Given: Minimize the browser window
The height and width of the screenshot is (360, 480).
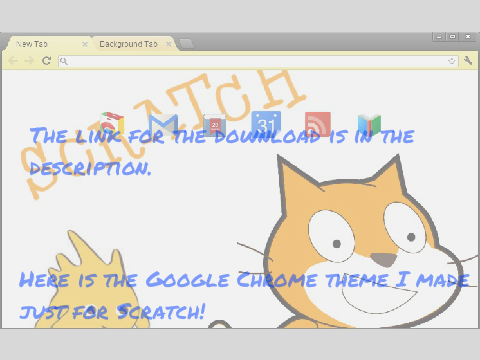Looking at the screenshot, I should pos(439,37).
